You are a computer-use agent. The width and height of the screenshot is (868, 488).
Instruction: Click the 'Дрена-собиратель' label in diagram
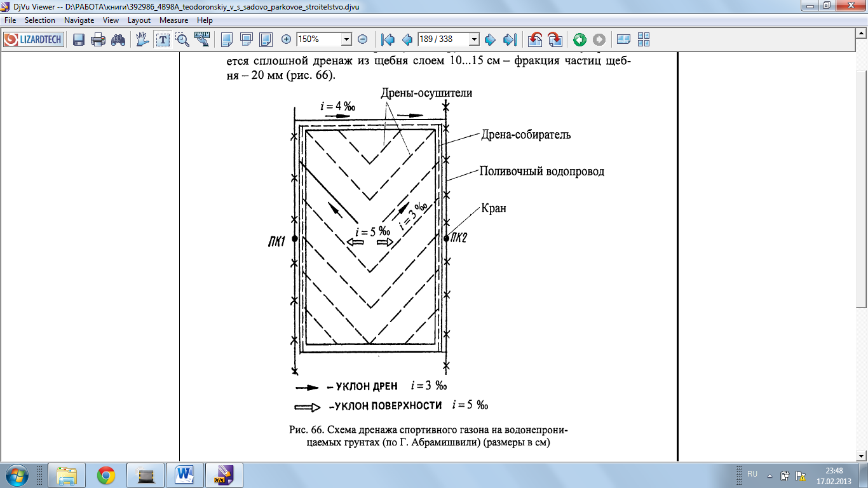click(526, 135)
